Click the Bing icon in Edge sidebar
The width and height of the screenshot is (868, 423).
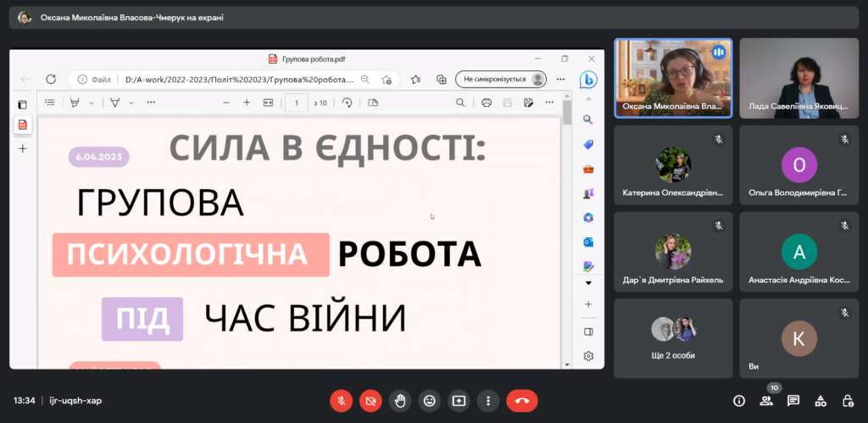click(588, 79)
